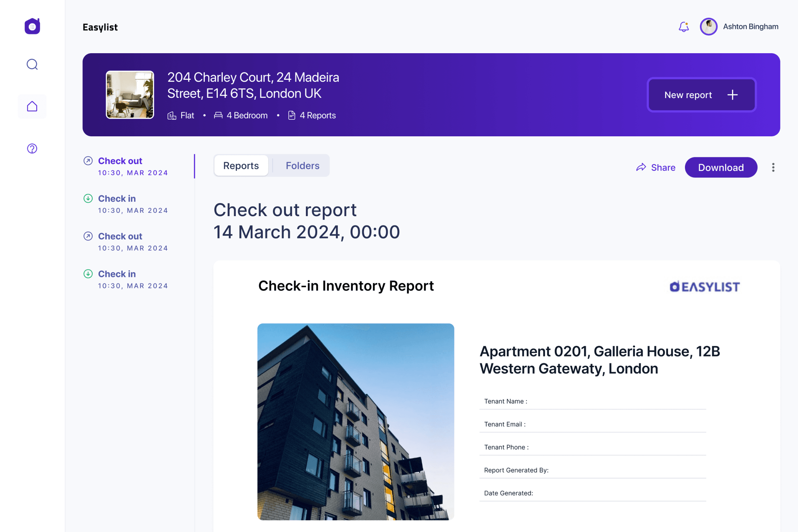Select the last Check in report entry

click(x=117, y=274)
